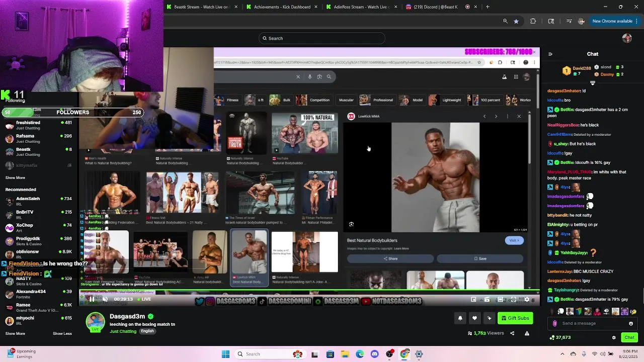
Task: Open the emoji picker in chat
Action: point(631,323)
